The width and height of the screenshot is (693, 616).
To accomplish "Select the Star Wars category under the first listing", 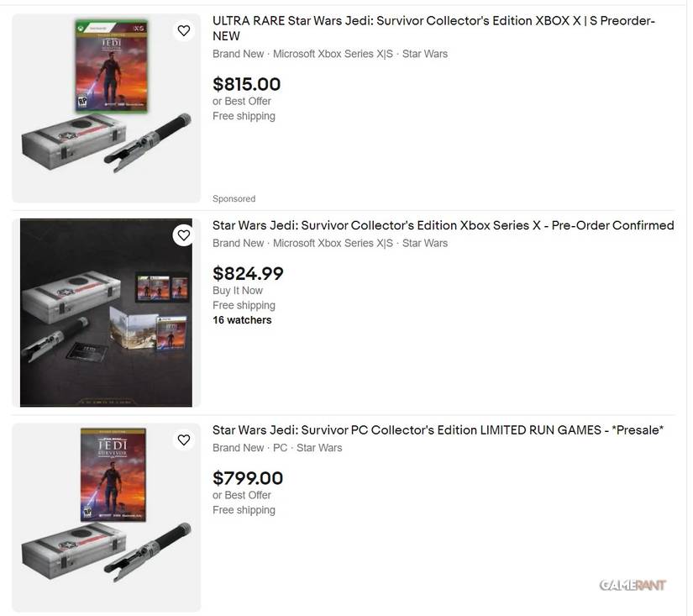I will (424, 53).
